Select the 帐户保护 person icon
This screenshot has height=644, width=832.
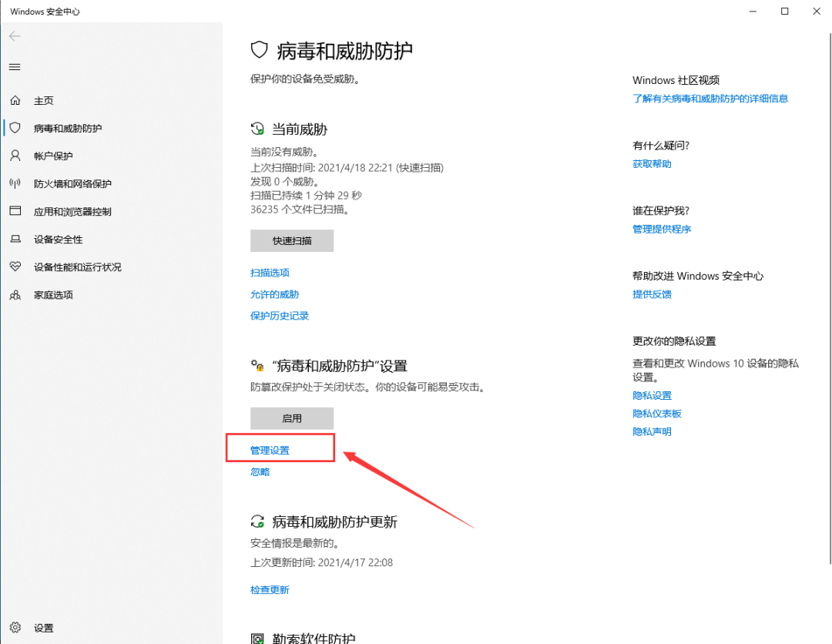[x=15, y=156]
